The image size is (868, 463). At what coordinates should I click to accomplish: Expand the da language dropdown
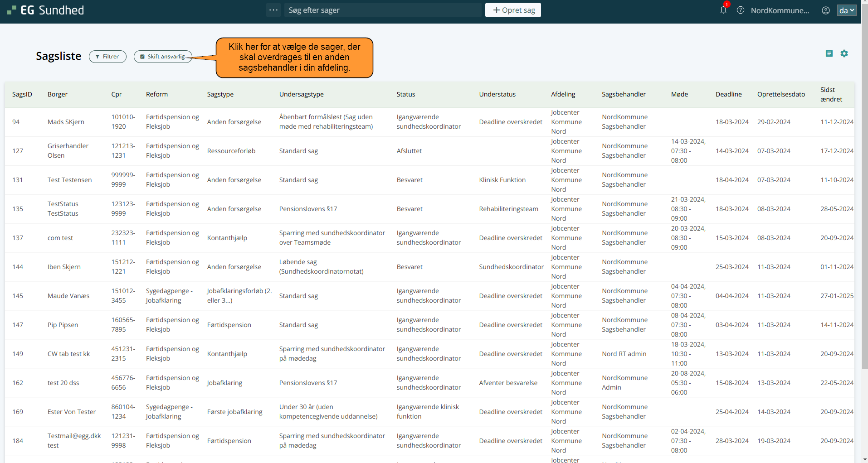[x=847, y=10]
